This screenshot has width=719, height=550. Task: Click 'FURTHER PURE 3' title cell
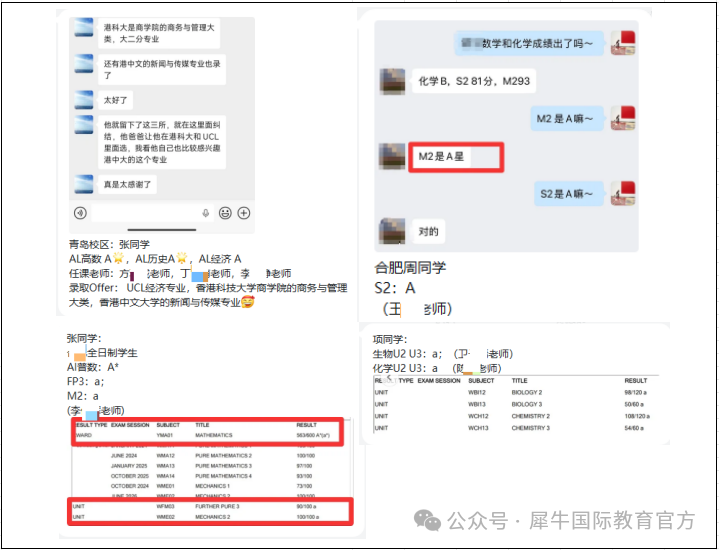tap(217, 506)
